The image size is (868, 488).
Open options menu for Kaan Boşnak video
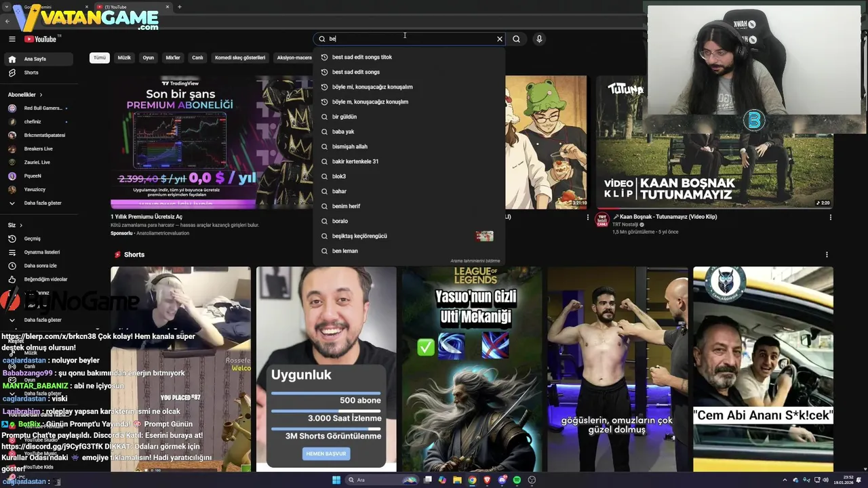pos(830,218)
